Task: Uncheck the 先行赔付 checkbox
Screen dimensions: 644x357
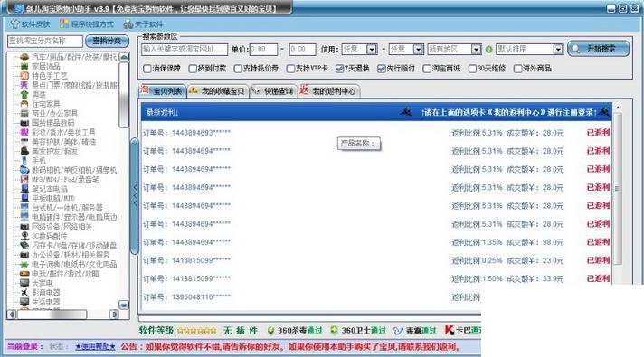Action: pyautogui.click(x=381, y=69)
